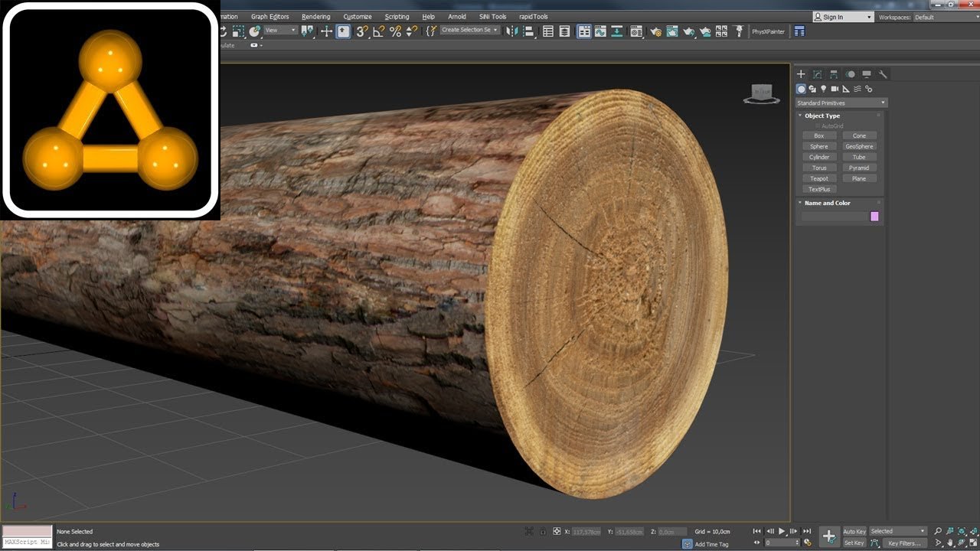Open the SiNi Tools menu

coord(493,17)
